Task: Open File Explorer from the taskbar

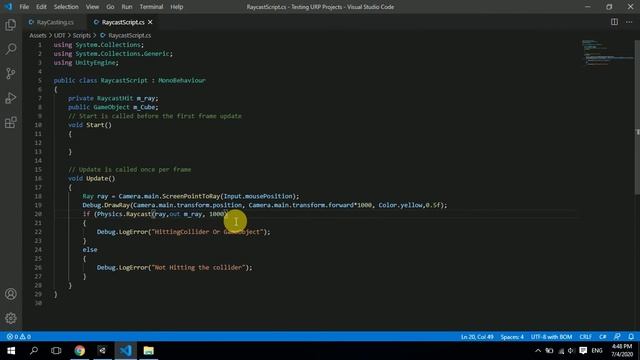Action: [x=149, y=351]
